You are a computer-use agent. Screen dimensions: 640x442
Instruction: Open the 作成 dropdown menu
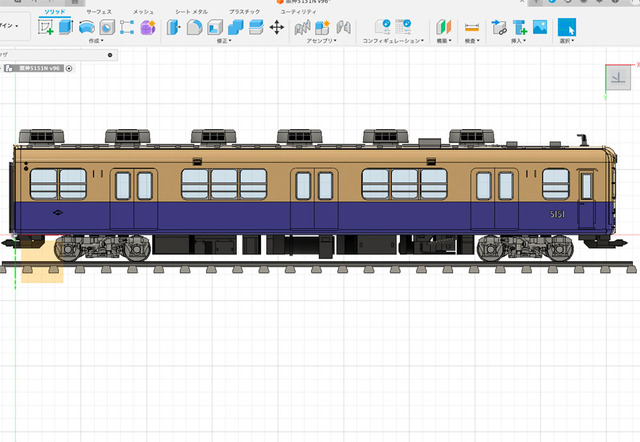tap(96, 41)
